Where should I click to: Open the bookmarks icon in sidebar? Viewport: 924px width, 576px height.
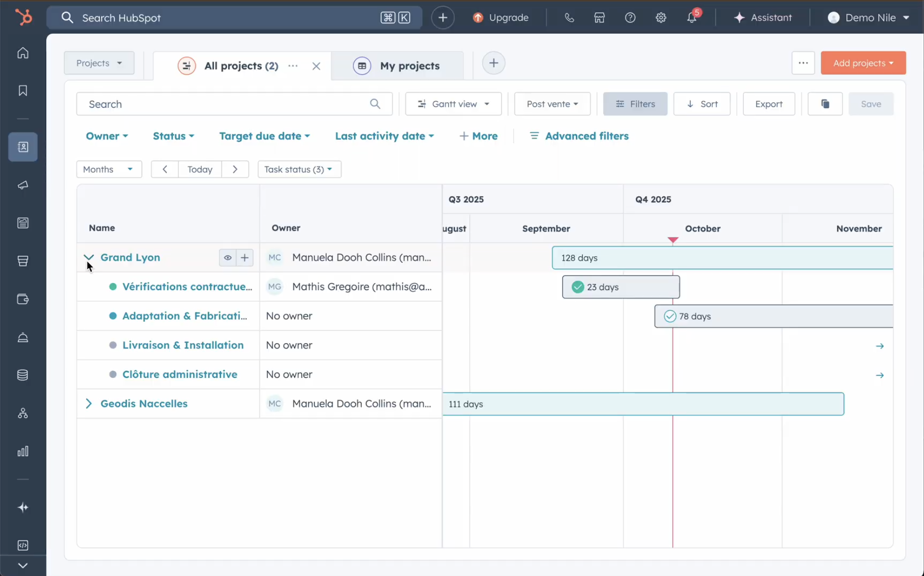pyautogui.click(x=23, y=91)
